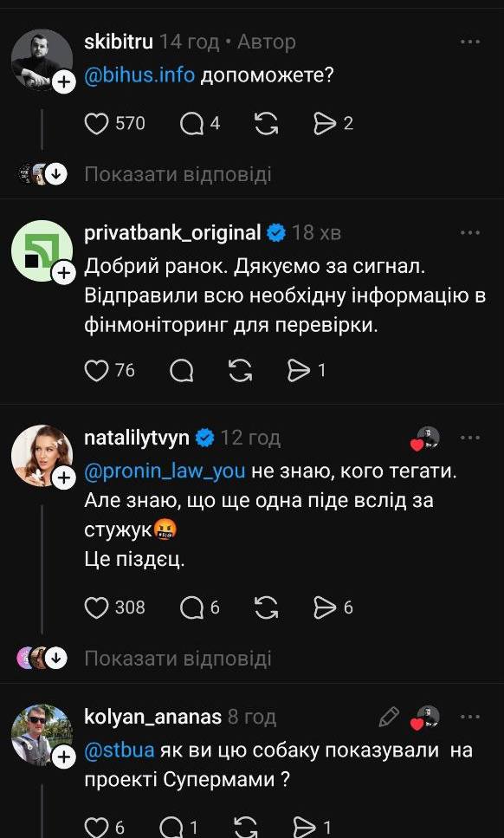This screenshot has width=504, height=838.
Task: Open options for natalilytvyn's comment
Action: click(x=470, y=437)
